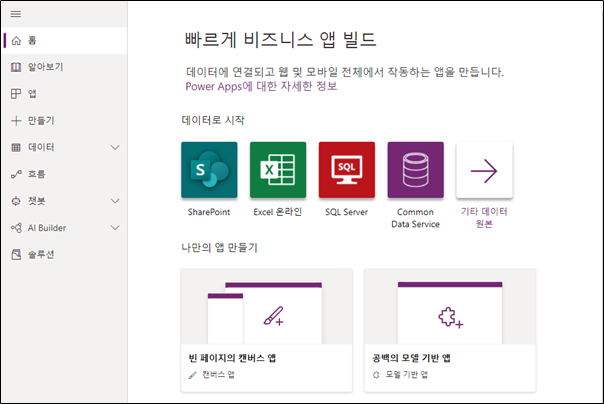Click the 솔루션 solutions icon in the sidebar

click(x=16, y=255)
